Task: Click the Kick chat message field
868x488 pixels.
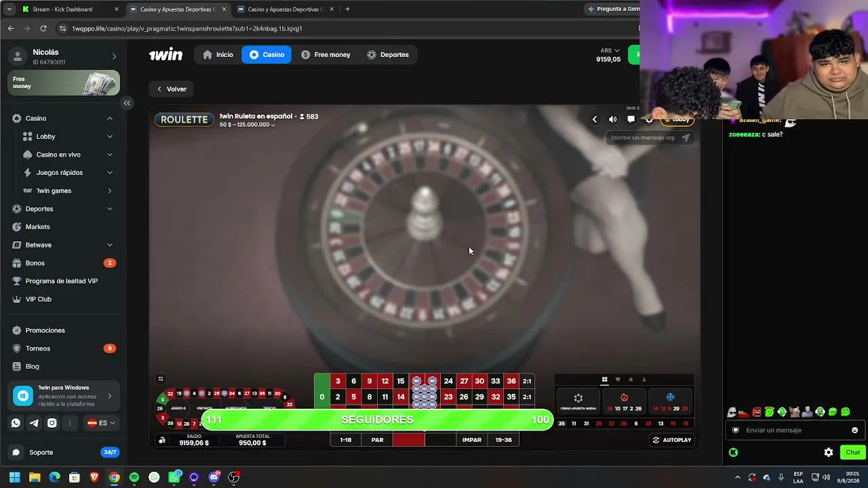Action: 795,430
